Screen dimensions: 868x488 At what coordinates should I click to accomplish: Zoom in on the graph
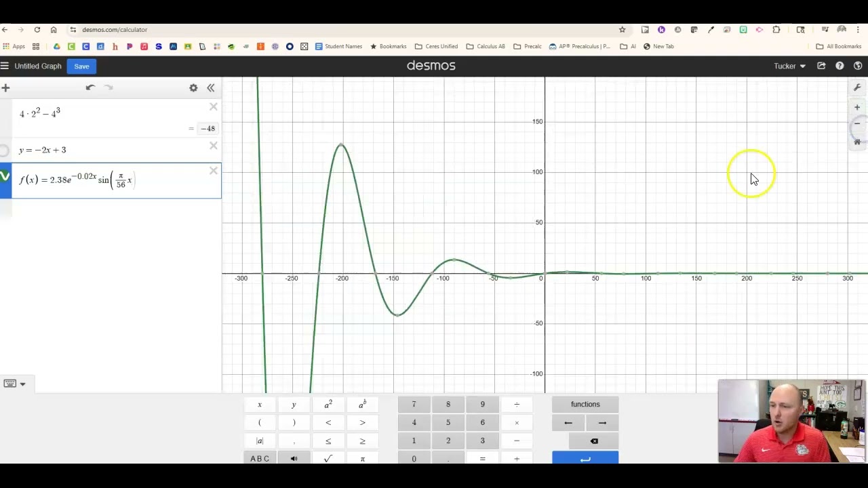point(857,107)
